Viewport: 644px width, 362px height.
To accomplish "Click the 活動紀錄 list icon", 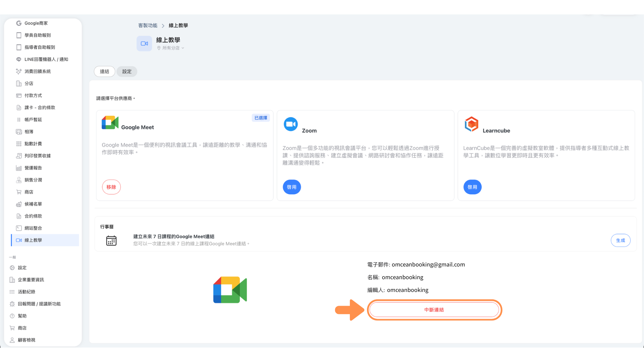I will coord(12,292).
